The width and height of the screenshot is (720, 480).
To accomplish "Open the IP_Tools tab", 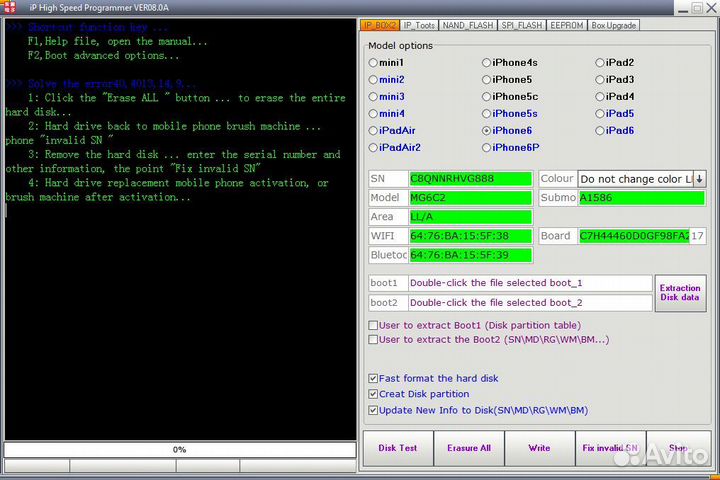I will 419,25.
